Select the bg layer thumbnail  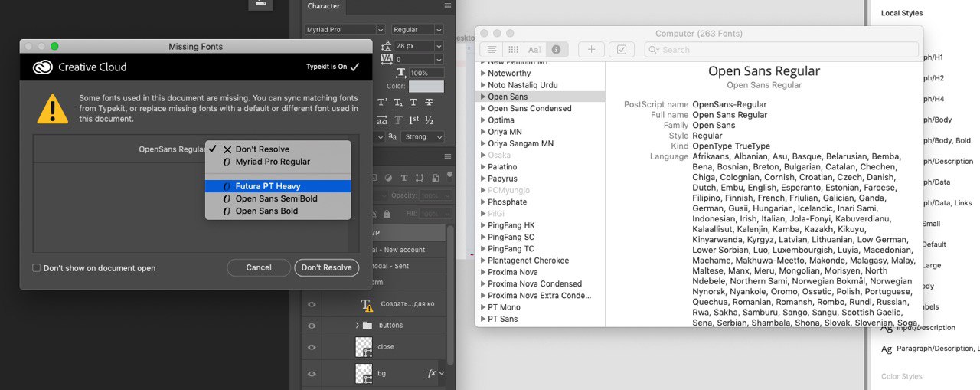pyautogui.click(x=364, y=373)
